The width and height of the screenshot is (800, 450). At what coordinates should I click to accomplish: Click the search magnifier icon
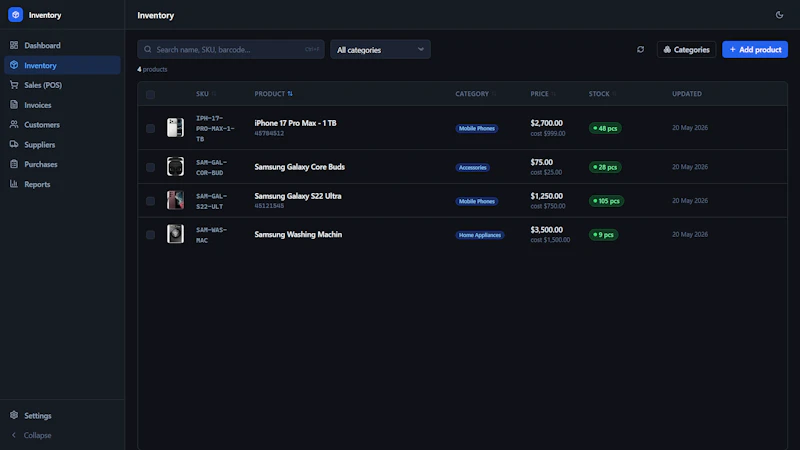pos(147,49)
